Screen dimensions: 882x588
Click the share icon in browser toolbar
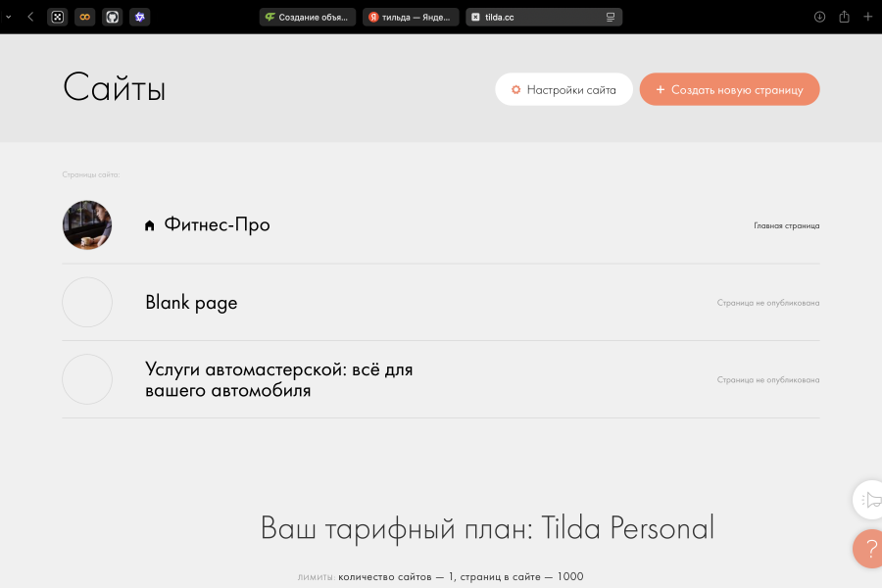tap(845, 17)
